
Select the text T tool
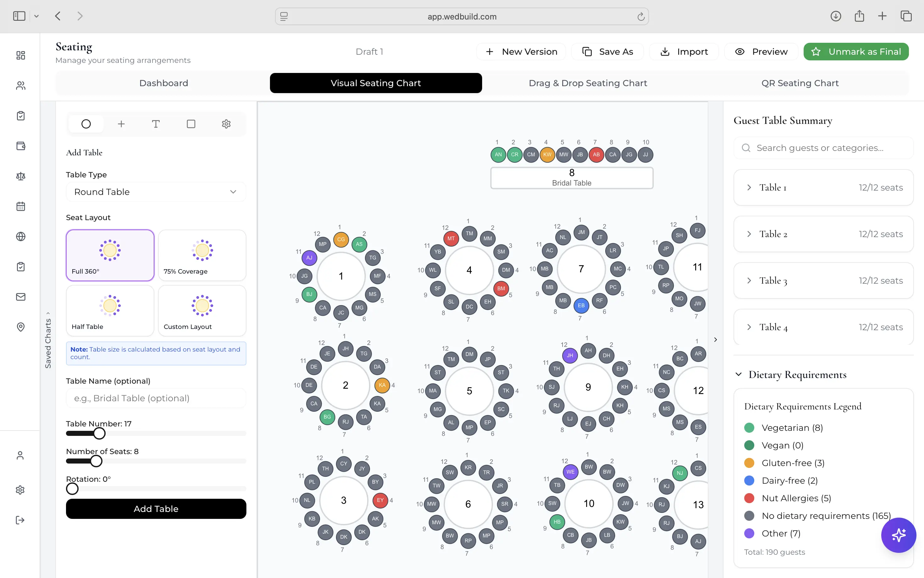click(156, 124)
